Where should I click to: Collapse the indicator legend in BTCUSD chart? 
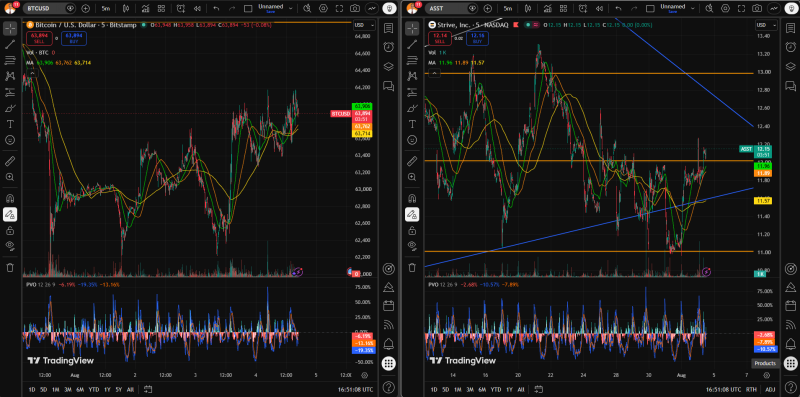[32, 73]
